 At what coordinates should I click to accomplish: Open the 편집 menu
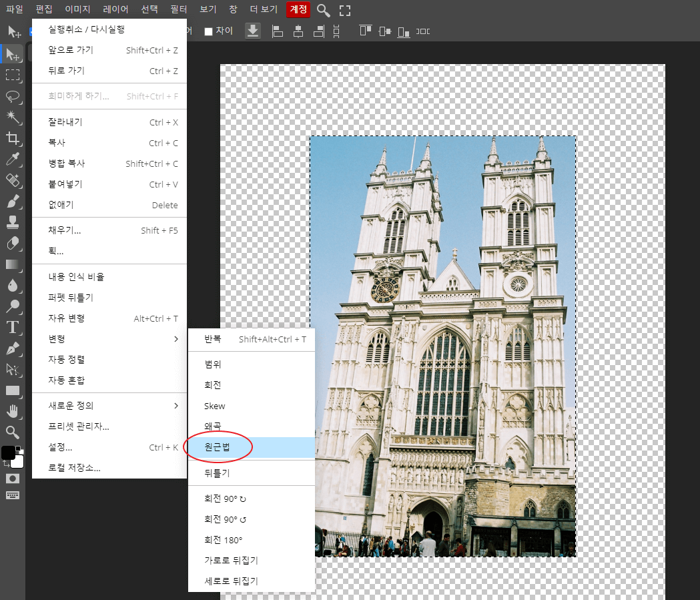coord(44,9)
